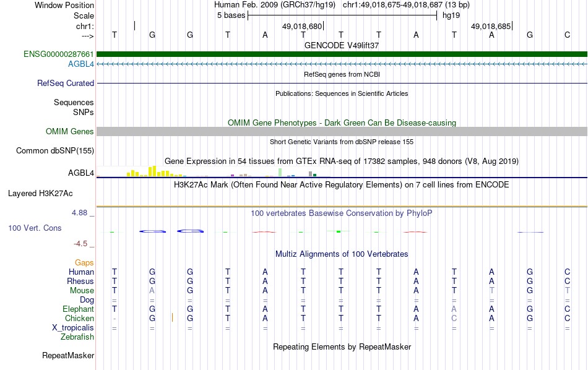Click the RepeatMasker track label
Screen dimensions: 588x370
[x=68, y=355]
